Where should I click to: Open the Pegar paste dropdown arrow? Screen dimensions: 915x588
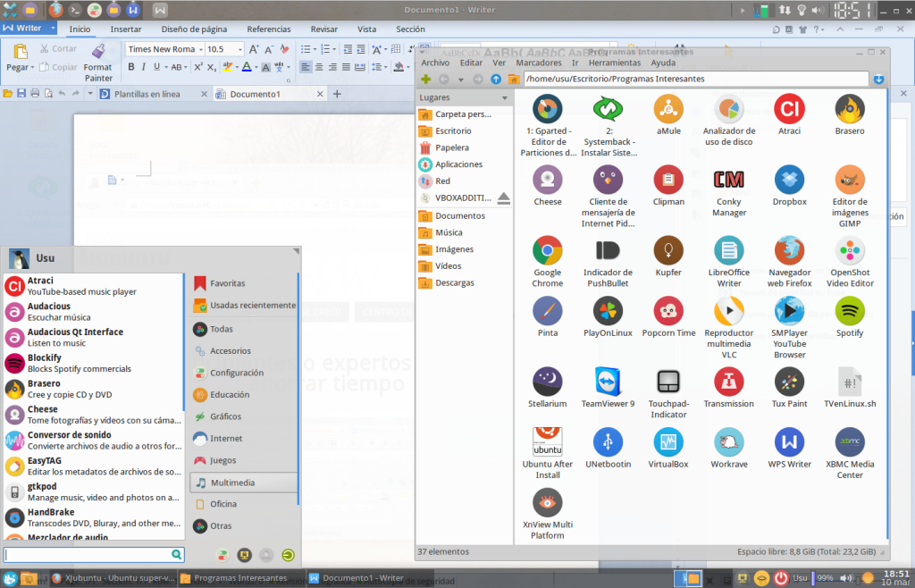point(32,68)
